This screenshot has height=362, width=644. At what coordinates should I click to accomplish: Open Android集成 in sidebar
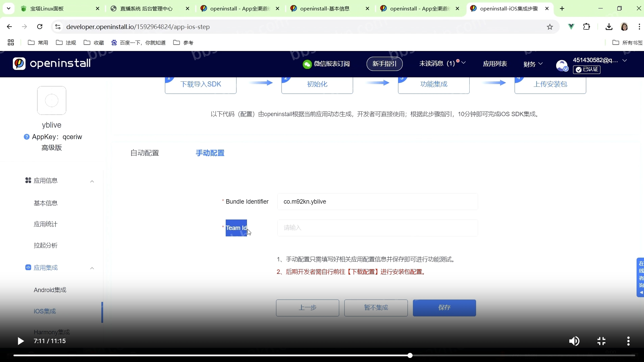point(50,290)
